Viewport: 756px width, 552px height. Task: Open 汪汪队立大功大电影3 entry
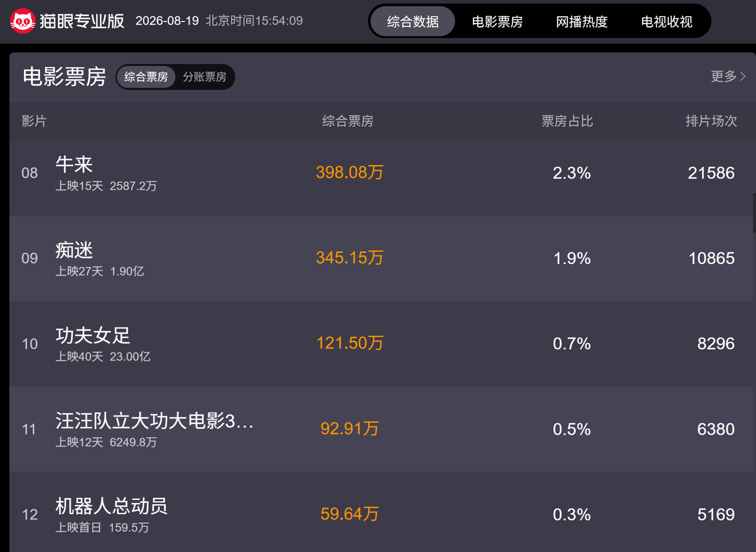[382, 429]
